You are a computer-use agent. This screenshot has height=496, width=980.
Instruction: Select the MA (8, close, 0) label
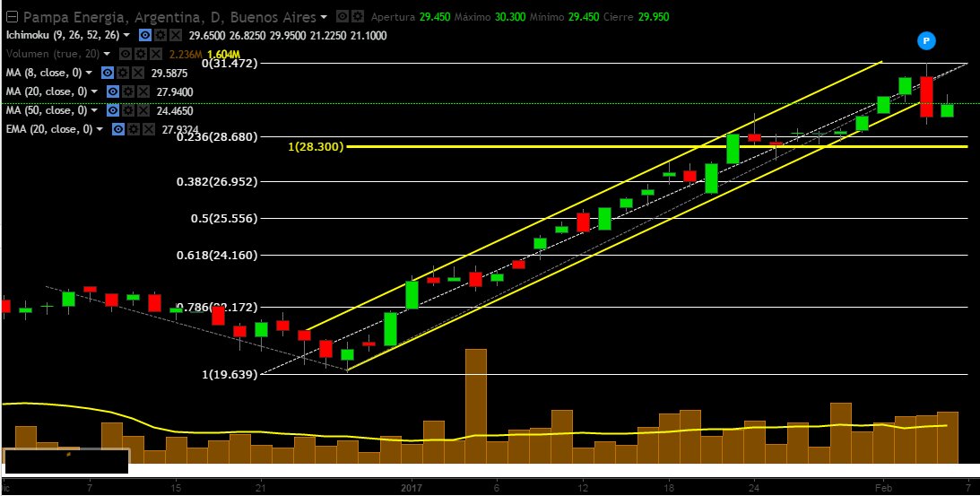pos(44,74)
